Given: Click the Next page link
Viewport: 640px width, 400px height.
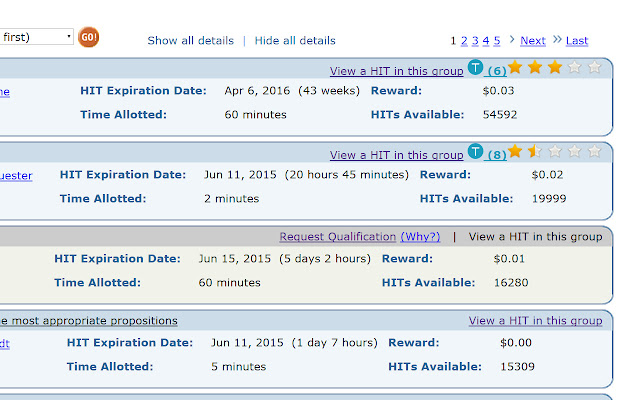Looking at the screenshot, I should [533, 41].
